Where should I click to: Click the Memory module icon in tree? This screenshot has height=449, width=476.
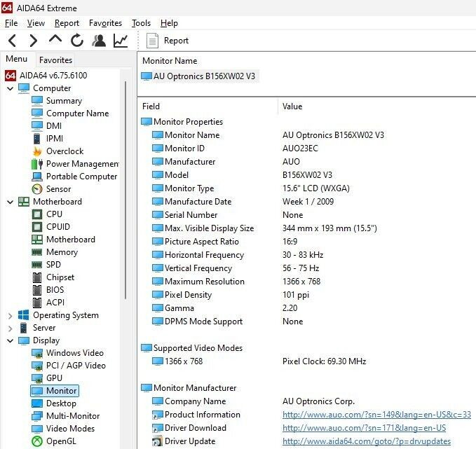37,252
